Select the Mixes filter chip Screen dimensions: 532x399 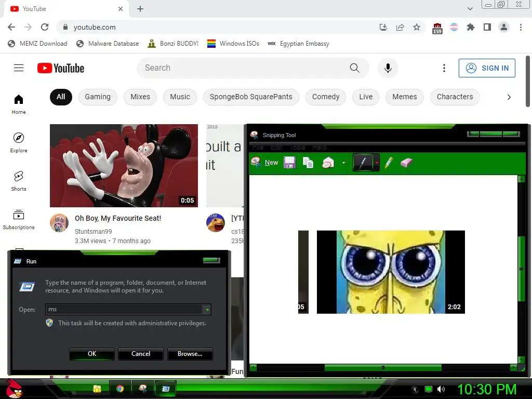point(140,97)
